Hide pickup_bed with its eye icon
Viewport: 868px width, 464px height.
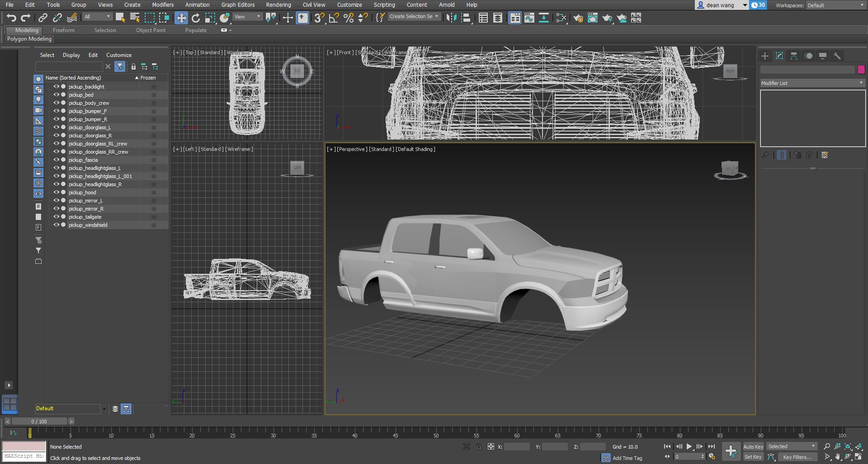coord(57,95)
